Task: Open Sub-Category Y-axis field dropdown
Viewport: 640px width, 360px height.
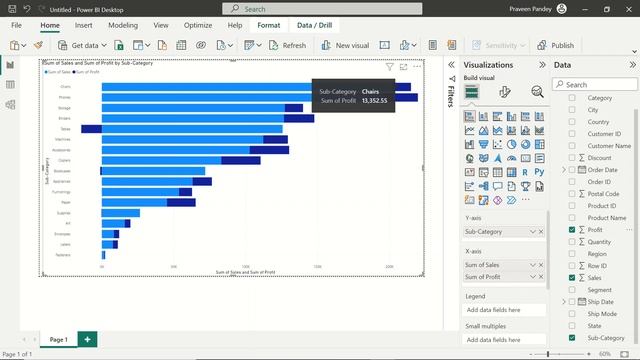Action: (x=532, y=231)
